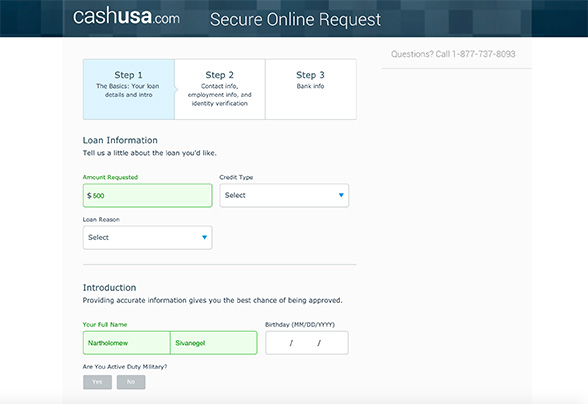The height and width of the screenshot is (404, 588).
Task: Click the dollar sign in amount field
Action: (x=89, y=195)
